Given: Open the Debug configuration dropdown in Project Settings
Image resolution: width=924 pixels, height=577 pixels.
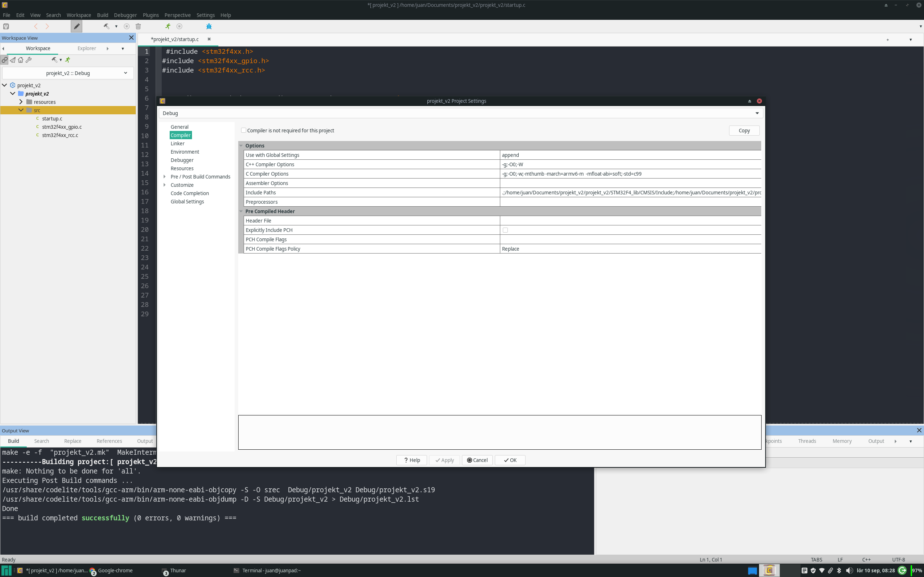Looking at the screenshot, I should (x=757, y=113).
